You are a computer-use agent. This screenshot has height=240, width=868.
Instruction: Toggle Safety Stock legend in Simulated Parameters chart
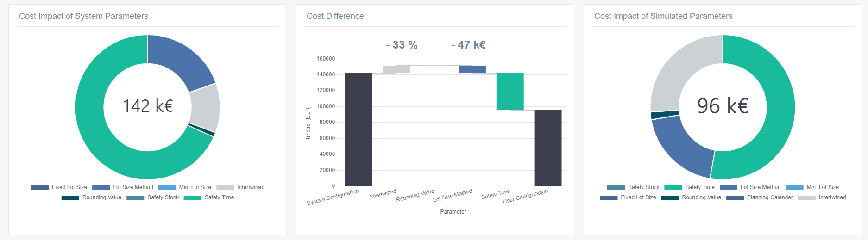pos(633,187)
